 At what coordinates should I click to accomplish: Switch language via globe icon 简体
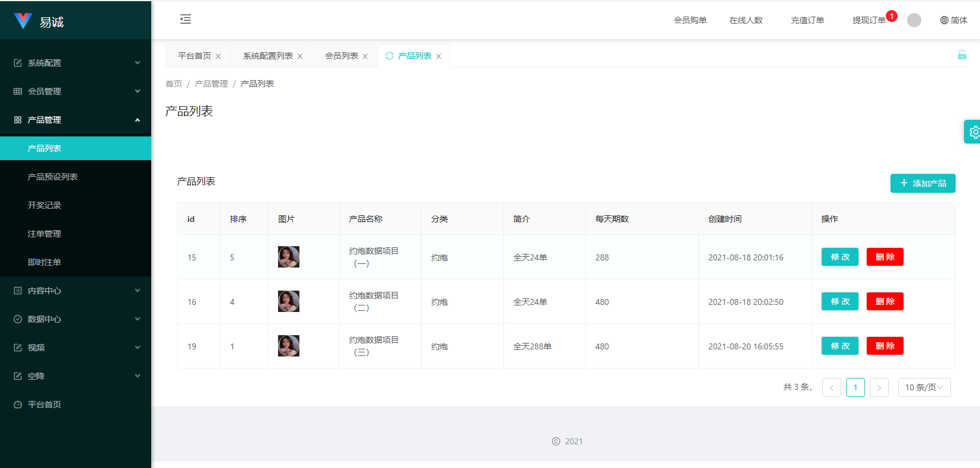953,20
